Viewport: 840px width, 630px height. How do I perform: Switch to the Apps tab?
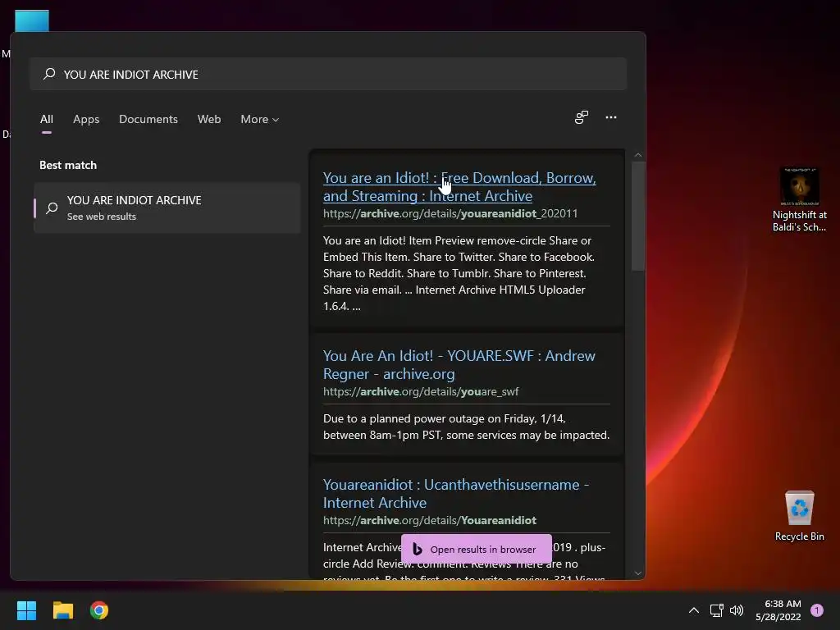tap(86, 119)
